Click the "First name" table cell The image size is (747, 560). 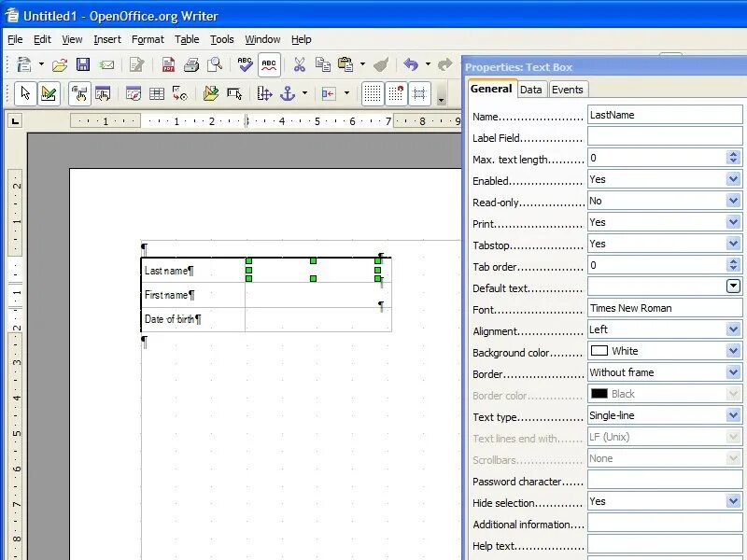pyautogui.click(x=193, y=295)
